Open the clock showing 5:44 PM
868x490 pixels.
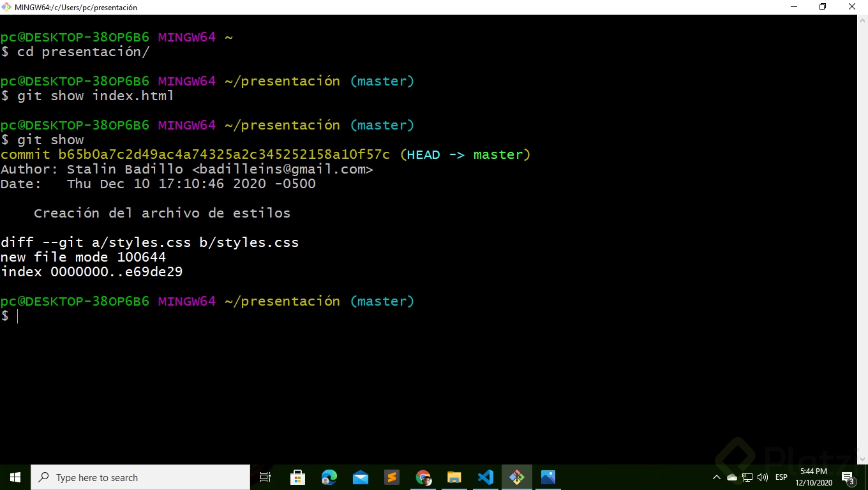[x=814, y=477]
